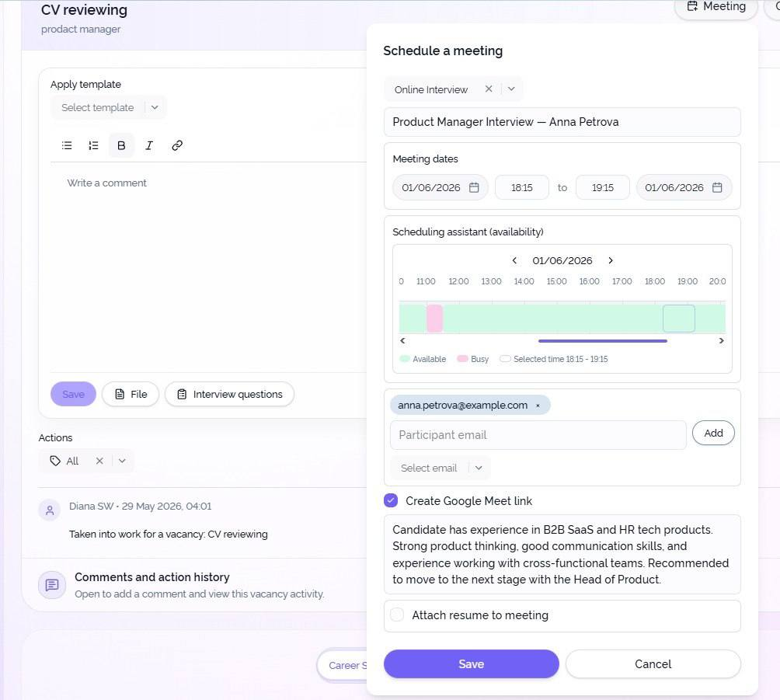This screenshot has width=780, height=700.
Task: Click the availability timeline purple scrollbar
Action: point(602,341)
